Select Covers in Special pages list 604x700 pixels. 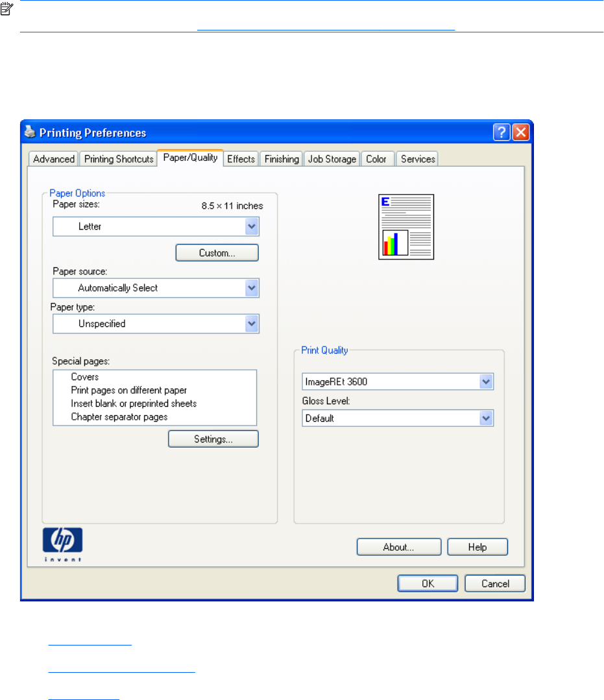[x=85, y=377]
